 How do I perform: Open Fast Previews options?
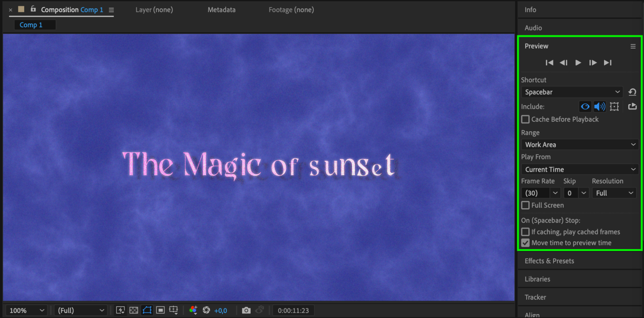tap(120, 310)
